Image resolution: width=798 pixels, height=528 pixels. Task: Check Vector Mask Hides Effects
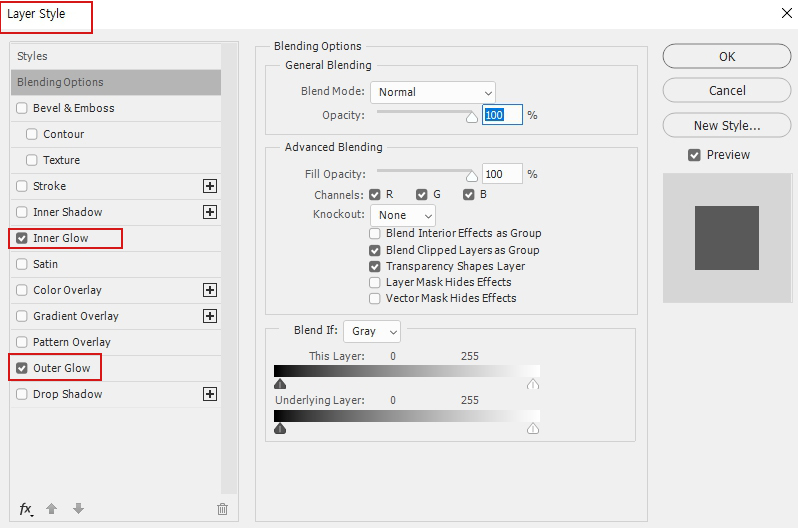click(x=375, y=298)
